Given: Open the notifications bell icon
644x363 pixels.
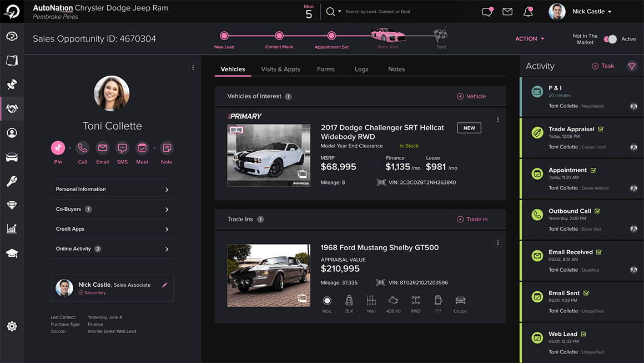Looking at the screenshot, I should click(528, 12).
